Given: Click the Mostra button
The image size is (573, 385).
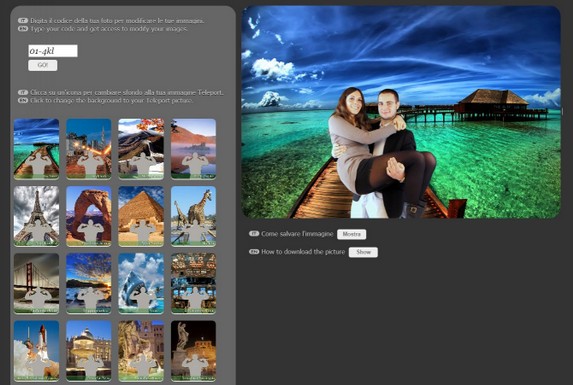Looking at the screenshot, I should [352, 234].
